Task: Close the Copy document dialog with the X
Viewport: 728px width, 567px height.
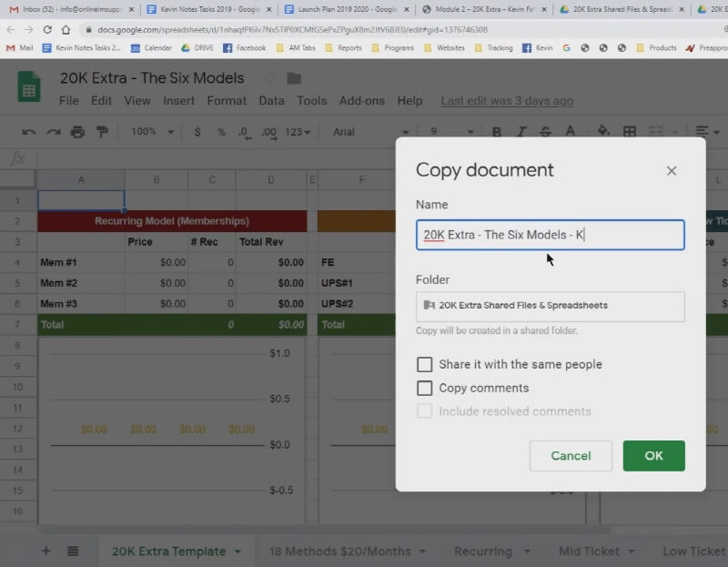Action: tap(672, 171)
